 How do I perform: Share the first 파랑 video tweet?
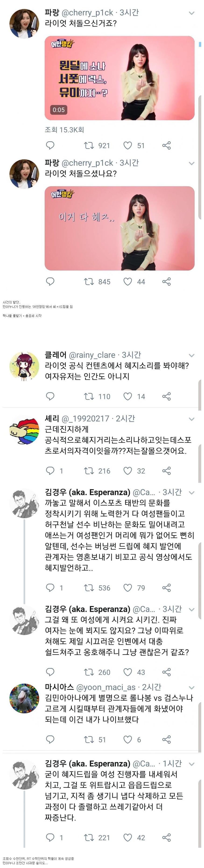(x=166, y=145)
